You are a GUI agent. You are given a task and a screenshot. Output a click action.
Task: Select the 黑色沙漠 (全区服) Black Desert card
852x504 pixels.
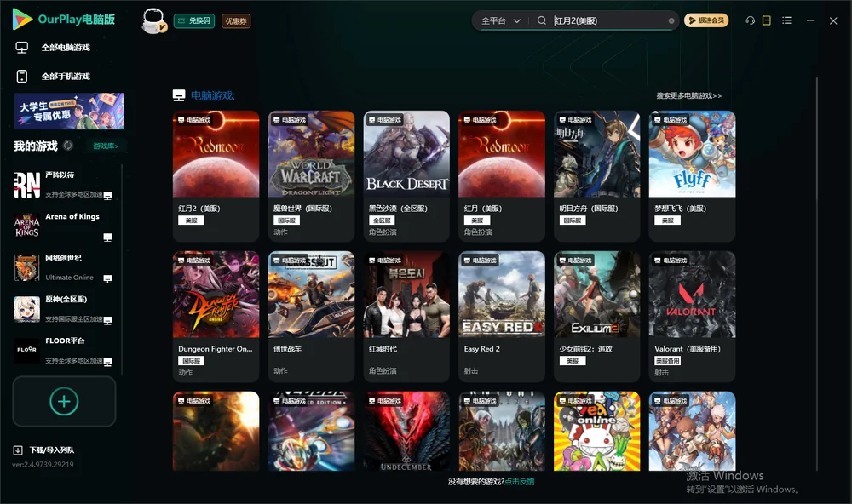(x=406, y=176)
